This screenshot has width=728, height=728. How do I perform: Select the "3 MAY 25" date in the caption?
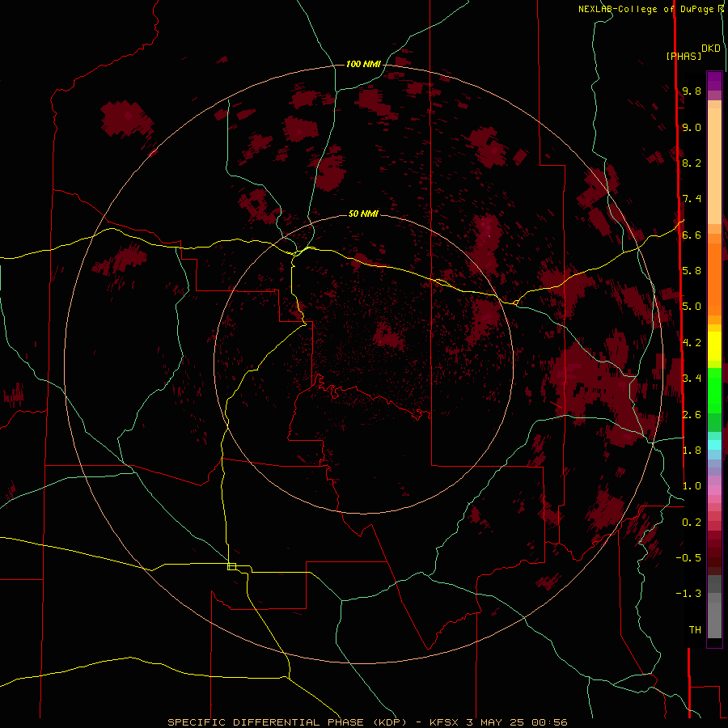point(495,722)
